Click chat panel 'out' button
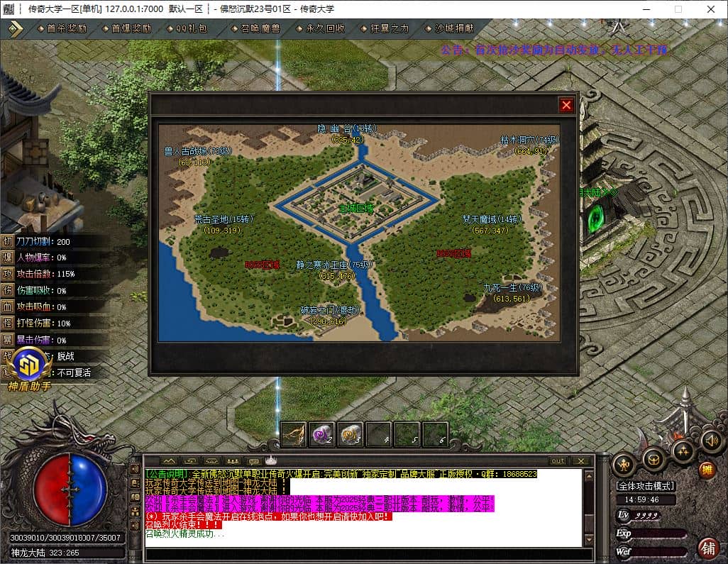 click(x=558, y=461)
